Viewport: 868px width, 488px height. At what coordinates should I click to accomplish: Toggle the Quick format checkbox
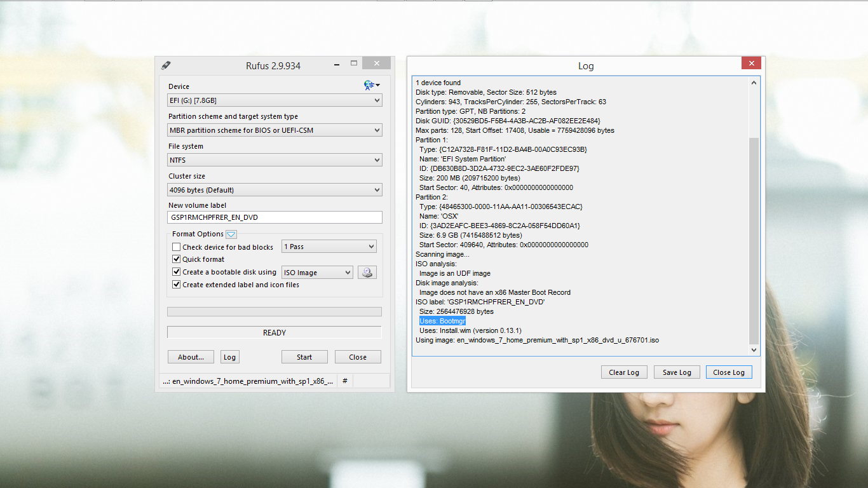click(x=177, y=259)
